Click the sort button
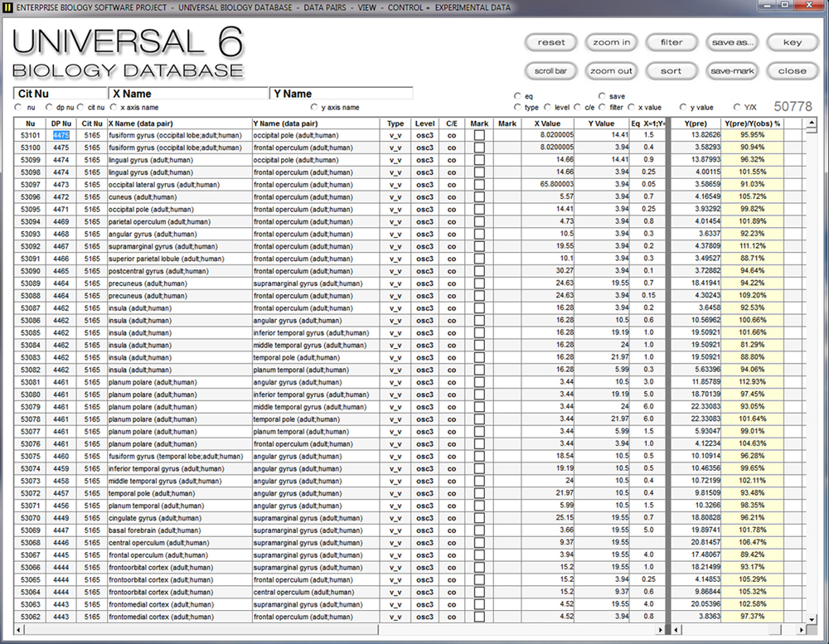This screenshot has width=829, height=644. [x=671, y=70]
